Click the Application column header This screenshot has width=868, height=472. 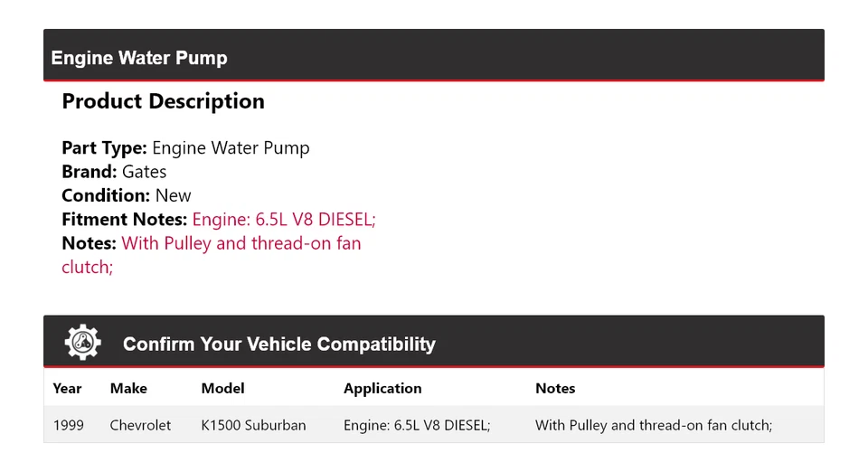coord(382,389)
